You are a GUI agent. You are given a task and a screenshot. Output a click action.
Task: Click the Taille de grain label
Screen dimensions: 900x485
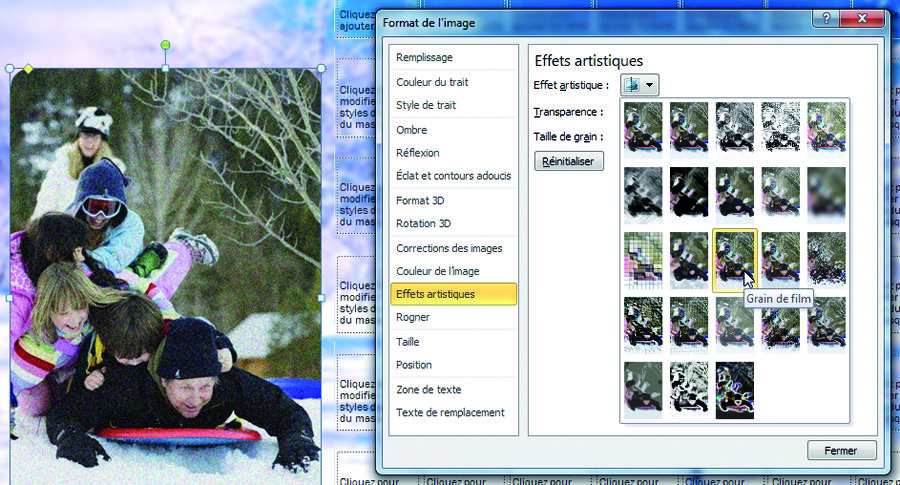pos(568,137)
